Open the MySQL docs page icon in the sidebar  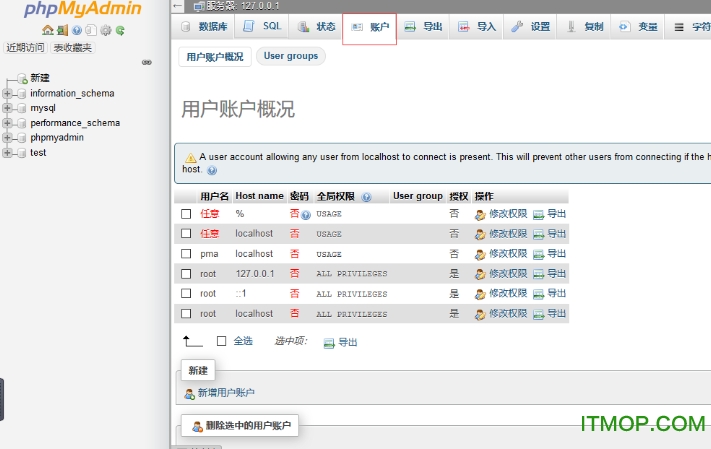pos(91,30)
